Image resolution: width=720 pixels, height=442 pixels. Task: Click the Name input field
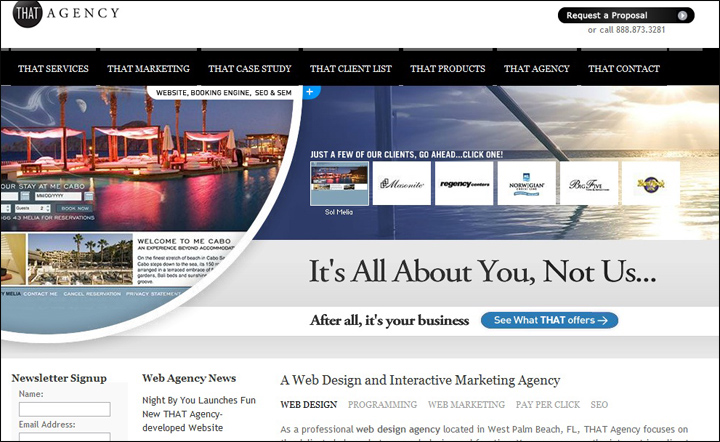click(x=65, y=409)
